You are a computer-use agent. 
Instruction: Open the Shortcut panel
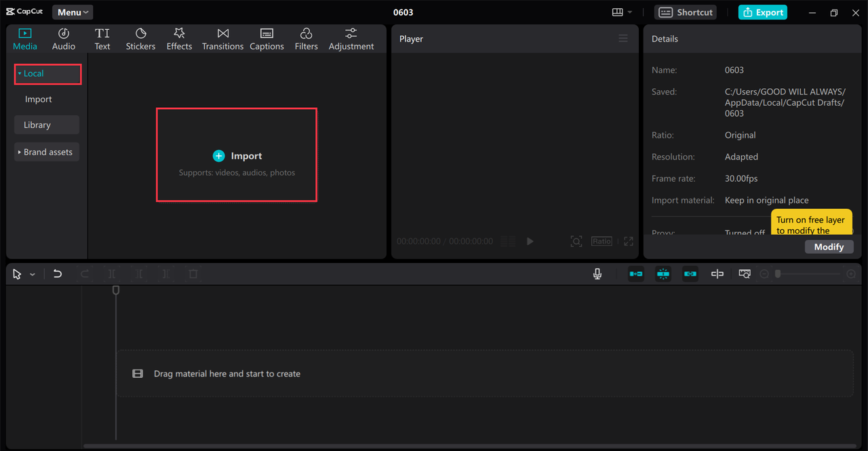tap(685, 12)
